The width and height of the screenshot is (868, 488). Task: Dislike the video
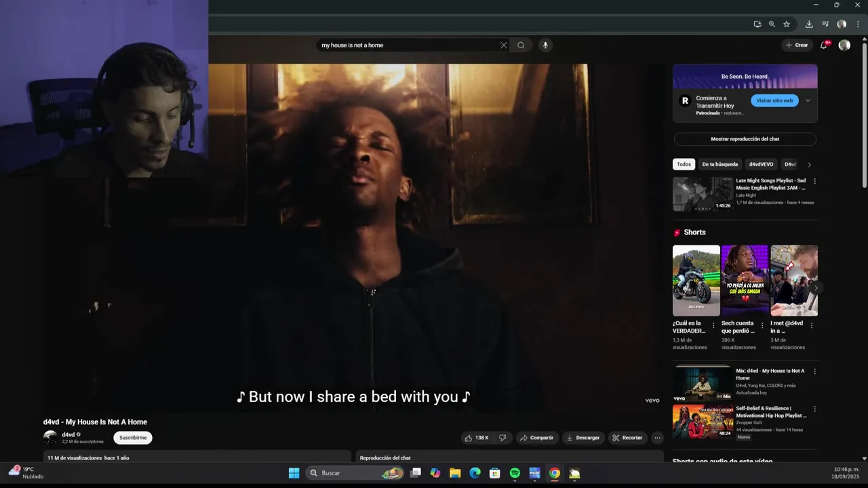click(502, 438)
